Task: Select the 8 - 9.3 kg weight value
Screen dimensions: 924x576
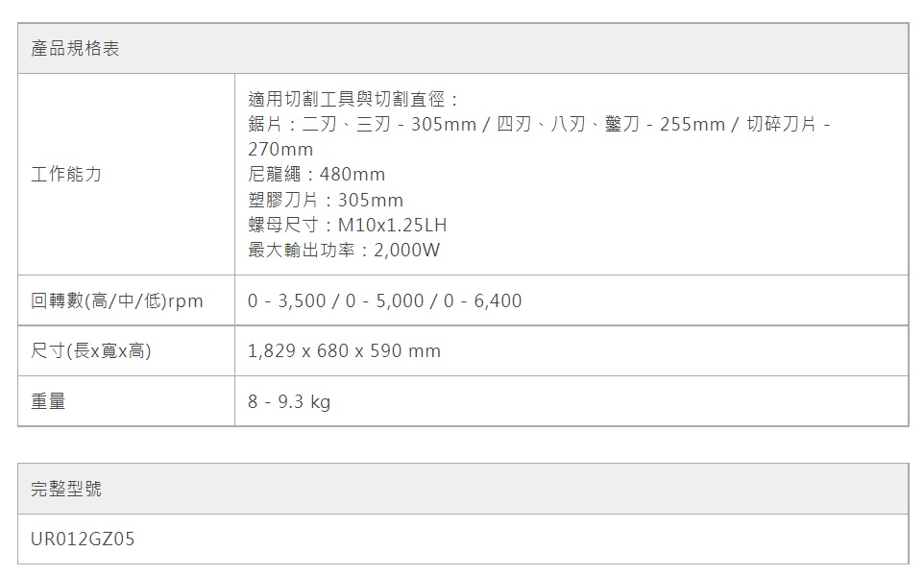Action: (x=288, y=401)
